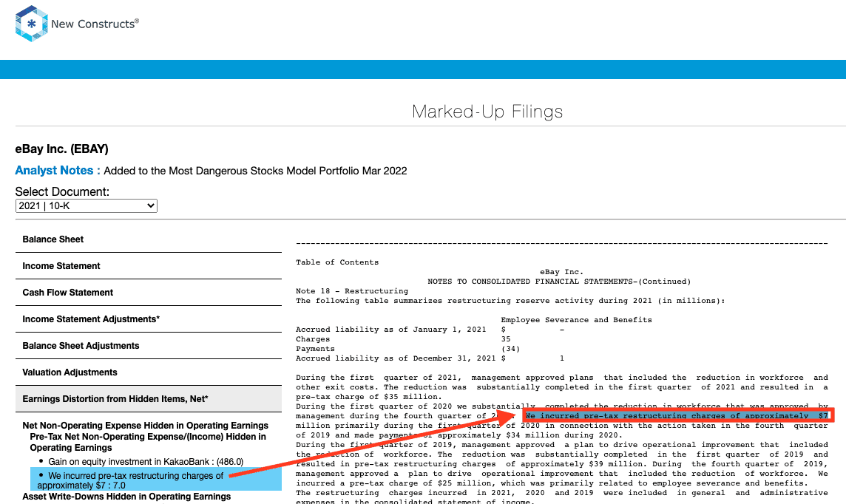Click the Payments row value (34)
Viewport: 846px width, 504px height.
(510, 349)
